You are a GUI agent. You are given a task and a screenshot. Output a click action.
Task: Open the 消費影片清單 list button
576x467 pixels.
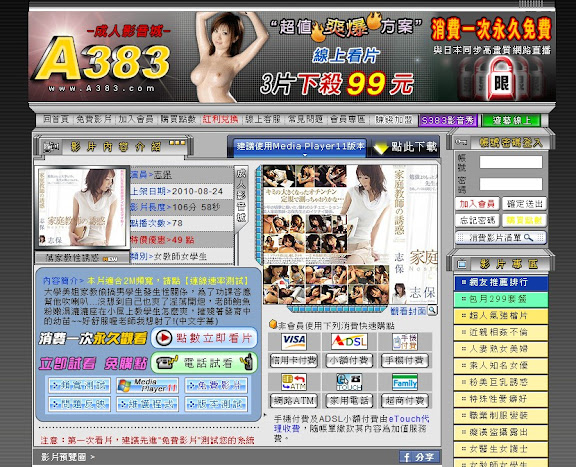(x=501, y=238)
